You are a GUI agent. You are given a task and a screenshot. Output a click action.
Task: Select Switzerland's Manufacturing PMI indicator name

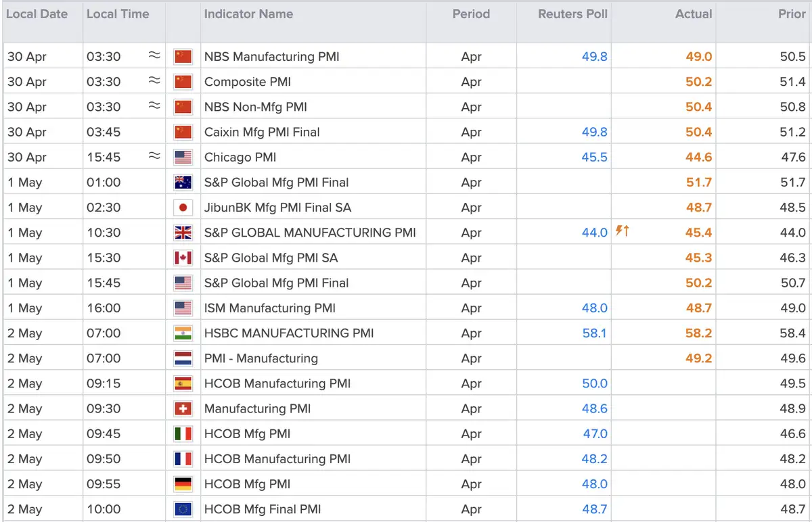click(x=258, y=408)
